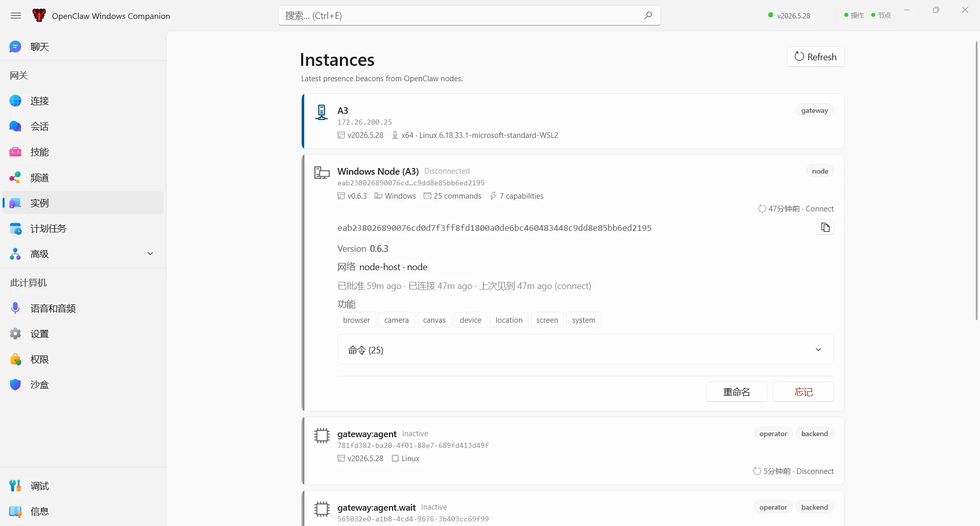Expand the 高级 section chevron
Screen dimensions: 980x526
[150, 254]
